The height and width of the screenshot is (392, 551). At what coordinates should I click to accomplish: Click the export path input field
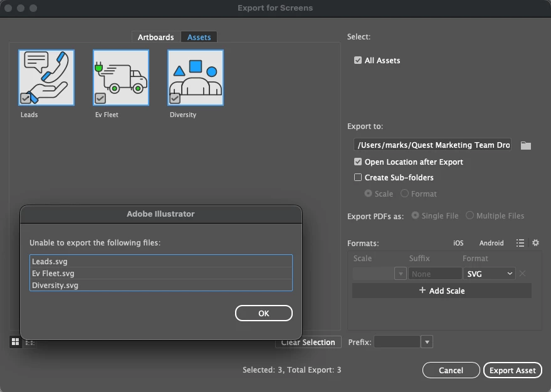433,145
